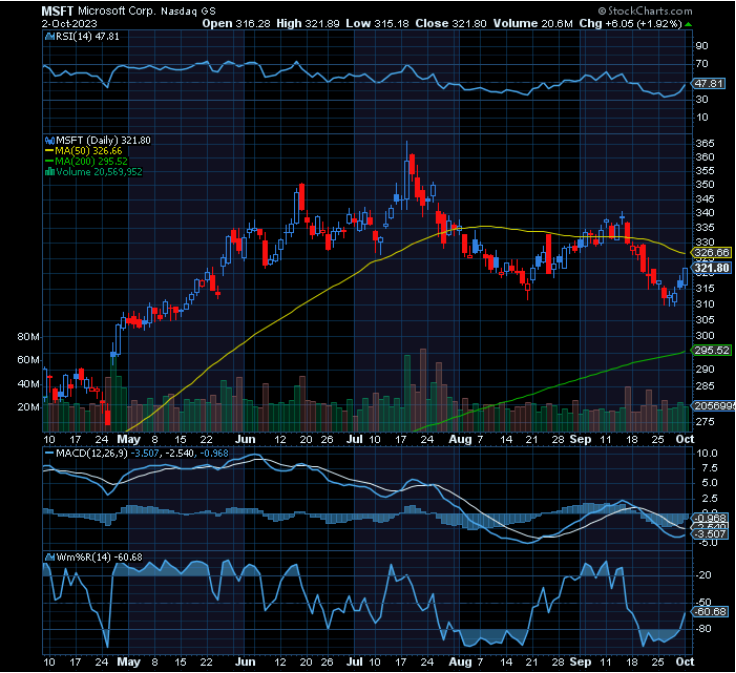Click the Sep label on price chart date axis

click(x=580, y=439)
